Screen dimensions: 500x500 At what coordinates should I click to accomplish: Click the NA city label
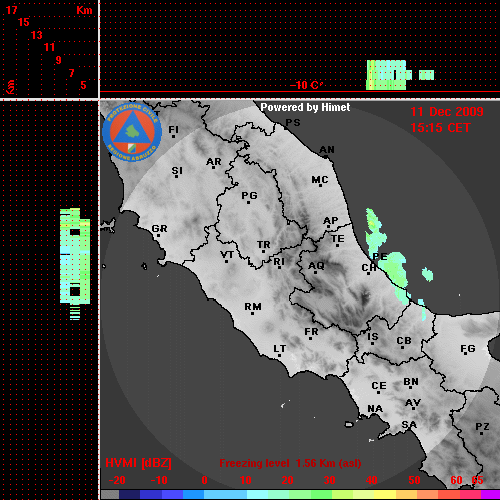[x=375, y=409]
